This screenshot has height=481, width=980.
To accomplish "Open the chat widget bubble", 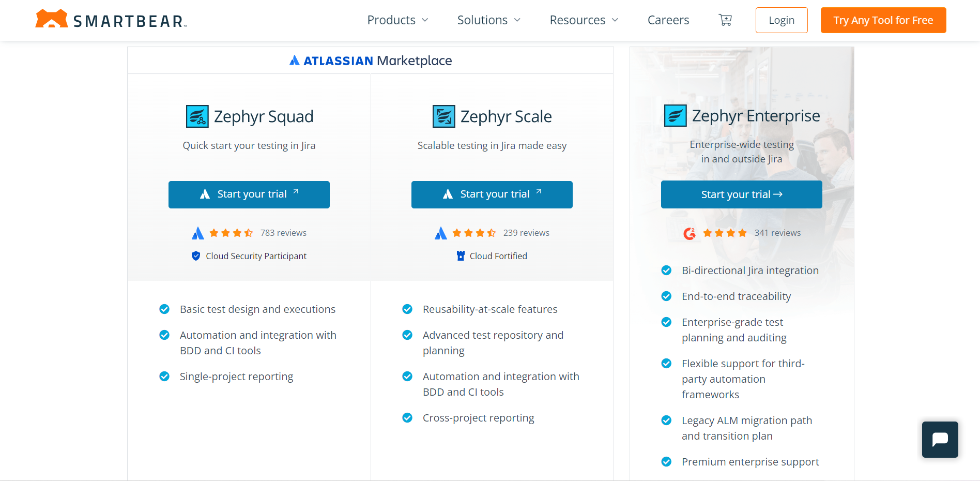I will [940, 440].
